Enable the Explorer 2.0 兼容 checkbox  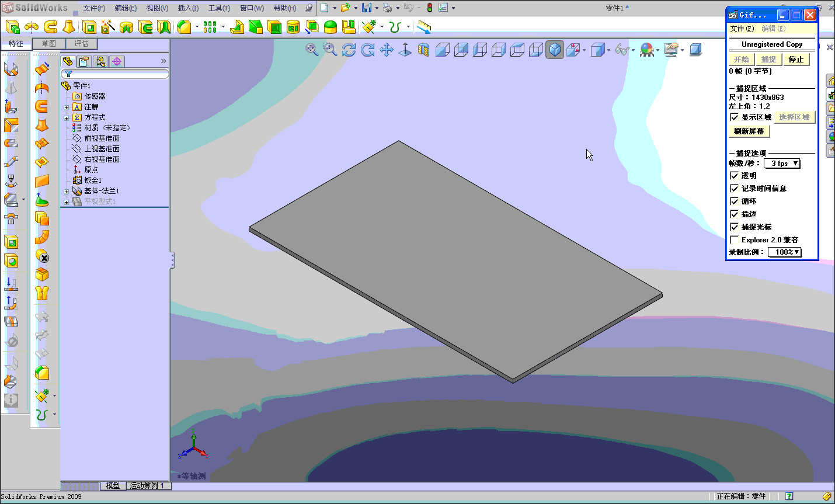[x=735, y=239]
